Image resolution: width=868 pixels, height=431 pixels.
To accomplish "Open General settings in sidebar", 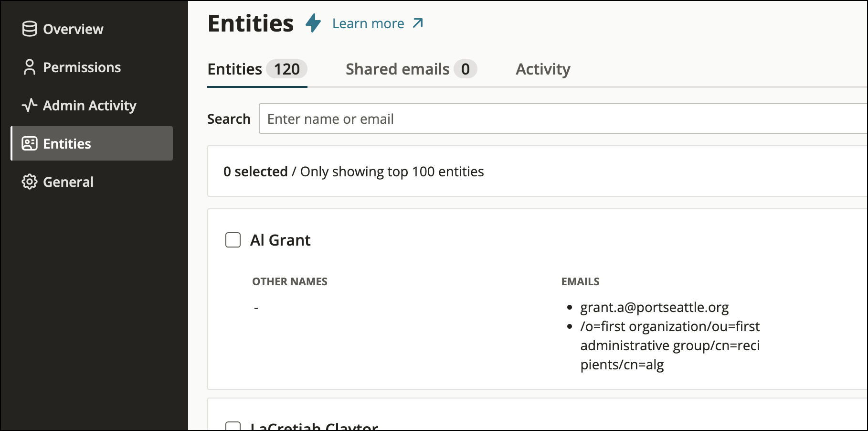I will point(92,182).
